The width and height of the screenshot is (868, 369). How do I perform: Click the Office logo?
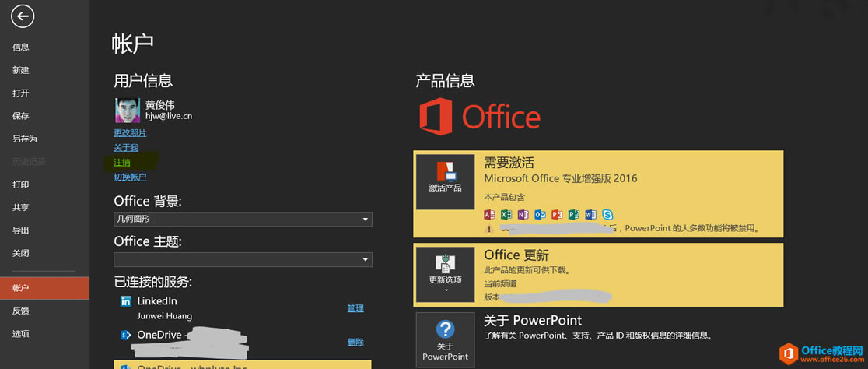(x=479, y=116)
